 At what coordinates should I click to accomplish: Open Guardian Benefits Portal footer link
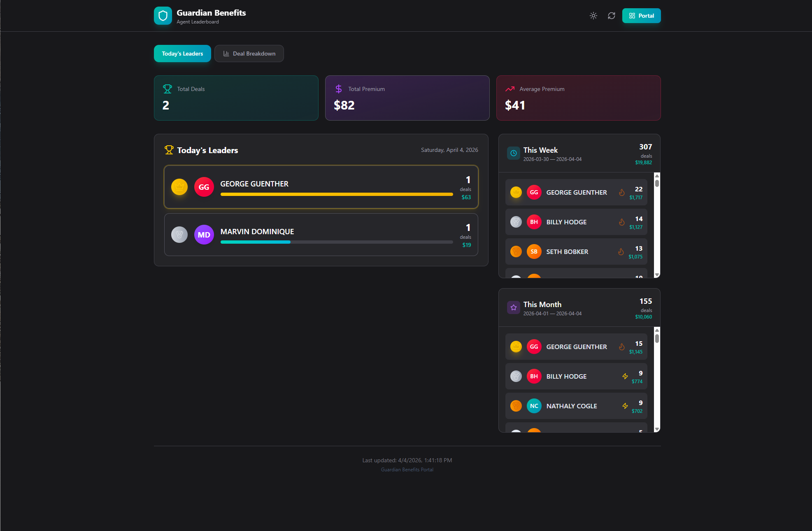[407, 470]
